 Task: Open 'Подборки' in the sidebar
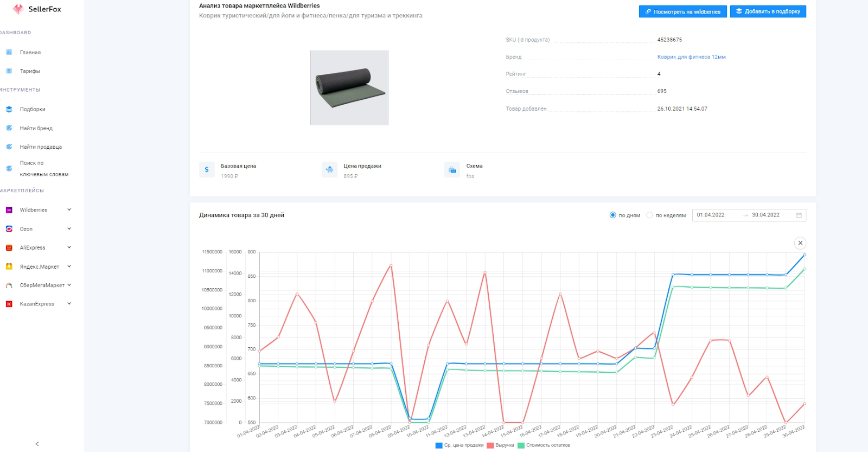click(33, 109)
